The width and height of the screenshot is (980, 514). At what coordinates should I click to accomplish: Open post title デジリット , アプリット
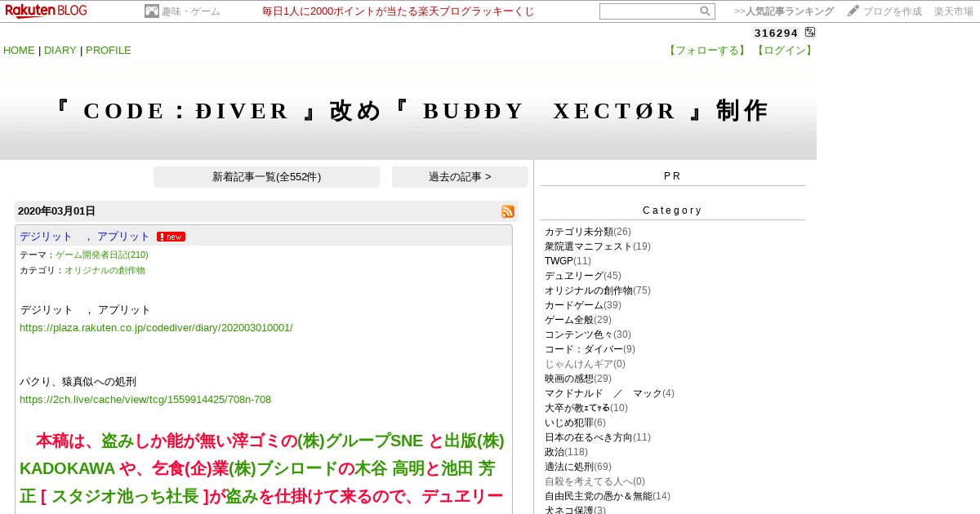(85, 237)
